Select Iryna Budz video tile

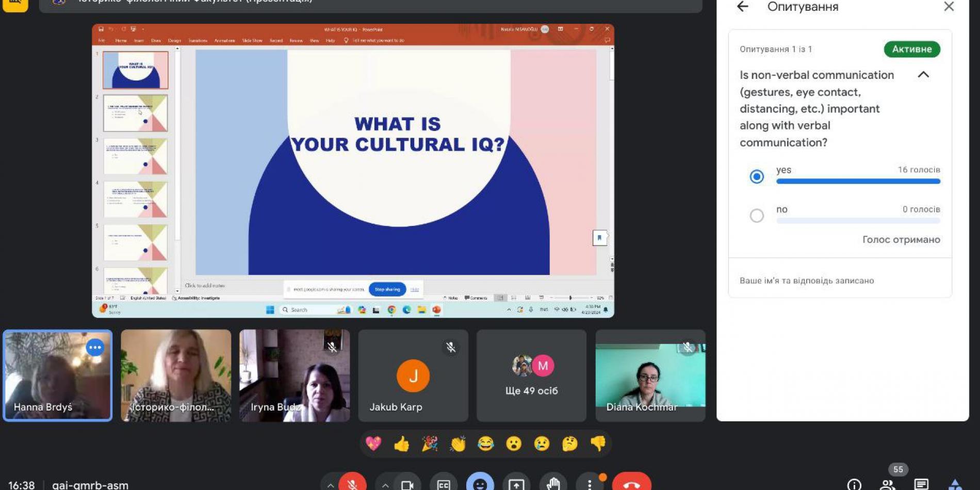tap(295, 375)
